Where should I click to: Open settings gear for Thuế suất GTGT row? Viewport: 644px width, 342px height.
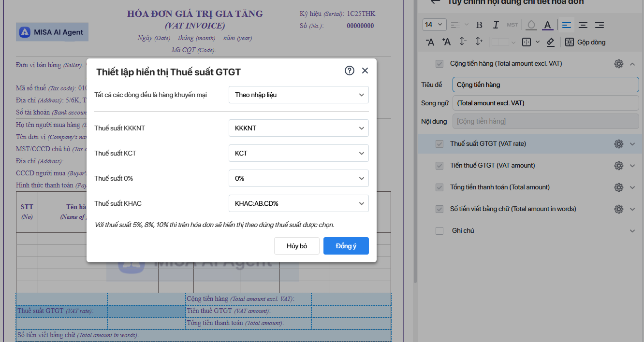pos(618,143)
